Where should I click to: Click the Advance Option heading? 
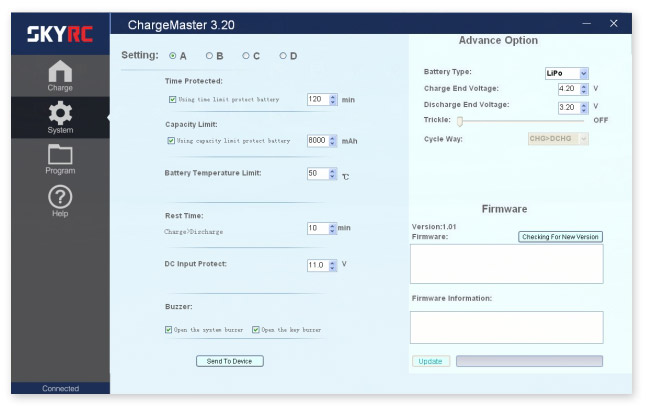click(498, 40)
